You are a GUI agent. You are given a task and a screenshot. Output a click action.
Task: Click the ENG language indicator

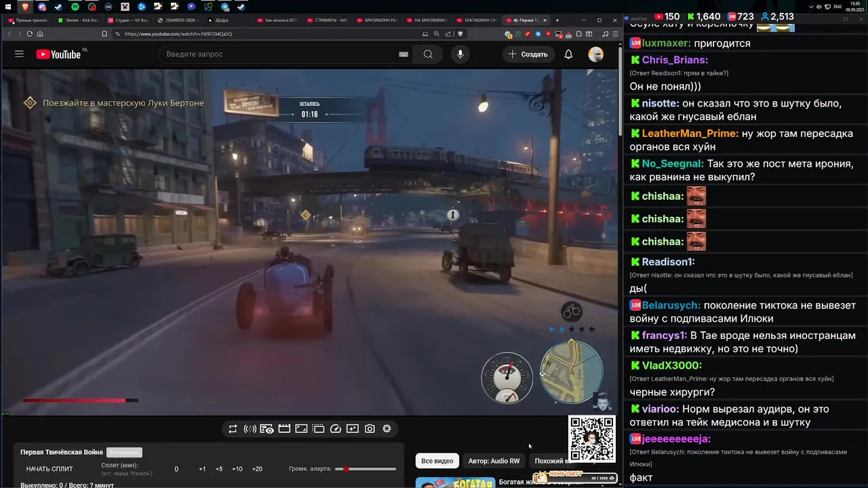tap(837, 7)
